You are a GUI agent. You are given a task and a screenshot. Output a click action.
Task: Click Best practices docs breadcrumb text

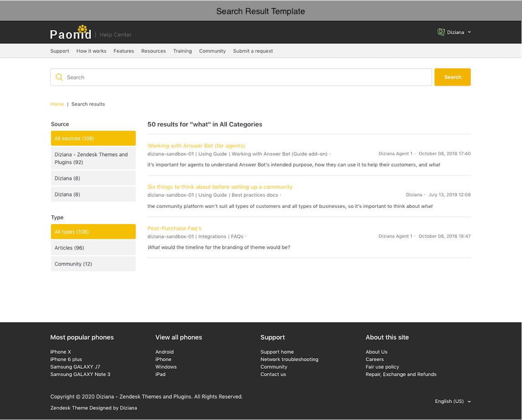[x=255, y=195]
